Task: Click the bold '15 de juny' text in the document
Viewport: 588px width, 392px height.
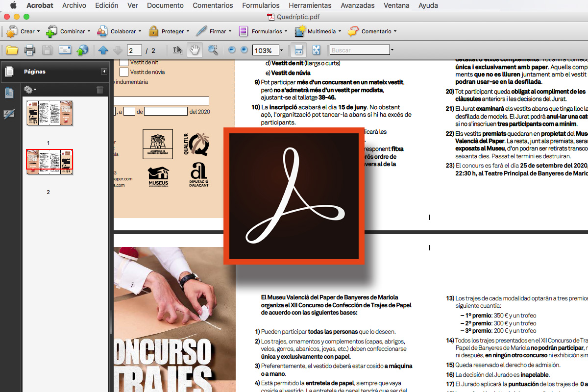Action: click(x=352, y=107)
